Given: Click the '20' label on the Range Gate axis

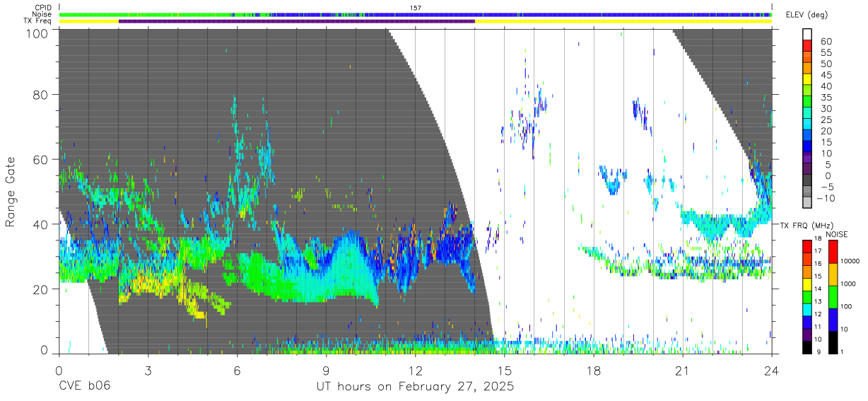Looking at the screenshot, I should (x=41, y=289).
